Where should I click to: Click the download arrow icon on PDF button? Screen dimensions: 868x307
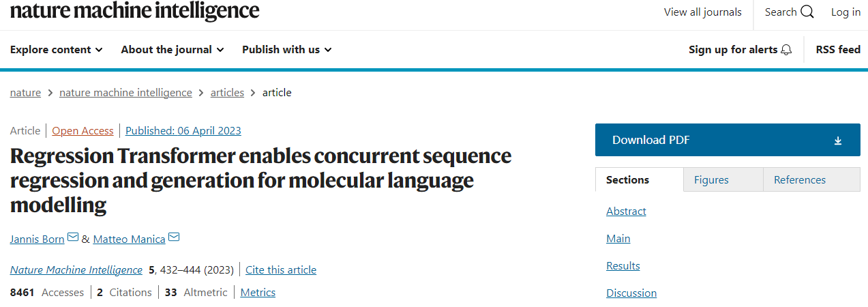coord(838,141)
